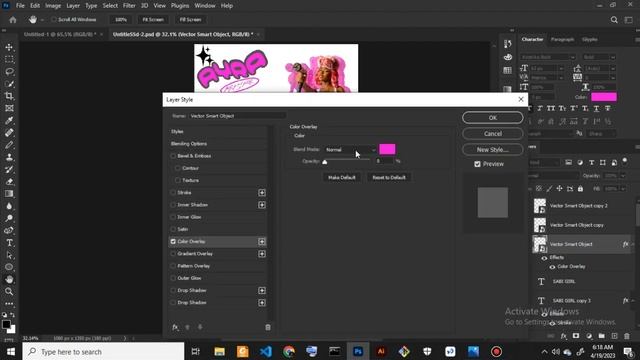640x360 pixels.
Task: Enable the Inner Glow checkbox
Action: [173, 217]
